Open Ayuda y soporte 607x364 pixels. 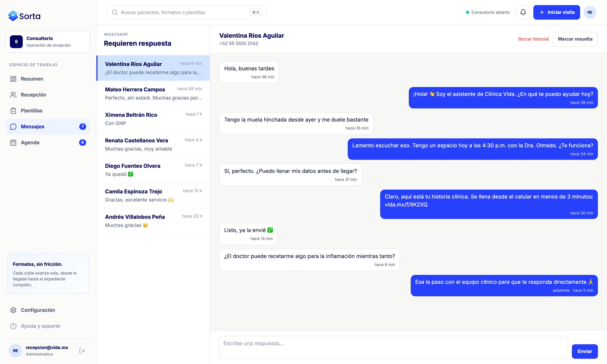pyautogui.click(x=48, y=326)
